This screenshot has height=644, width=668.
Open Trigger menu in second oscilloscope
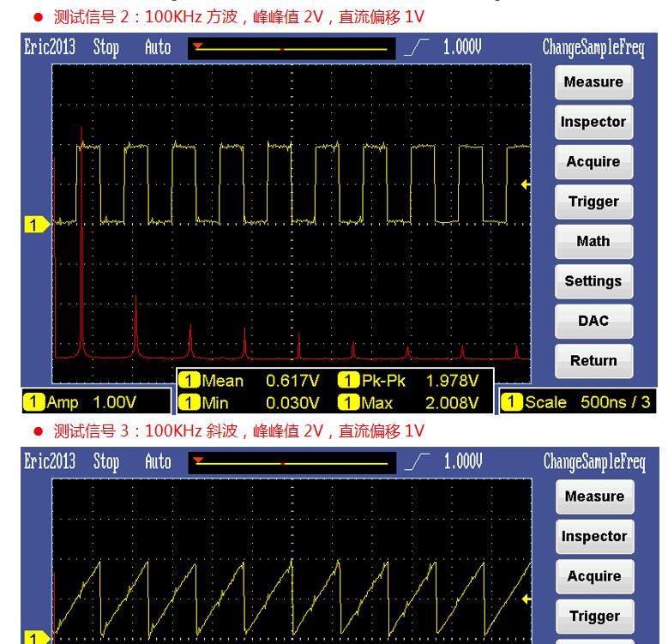click(595, 617)
